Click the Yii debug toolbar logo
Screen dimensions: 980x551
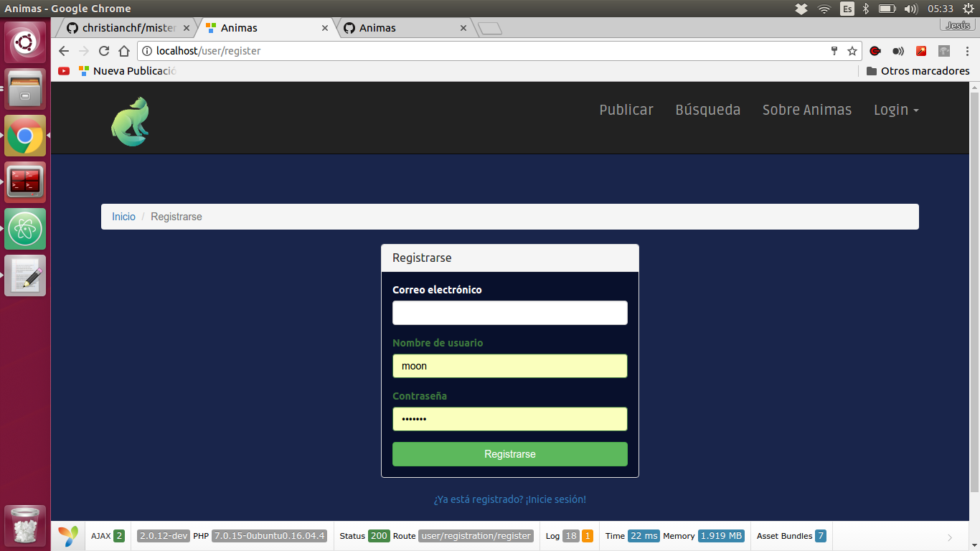click(68, 536)
